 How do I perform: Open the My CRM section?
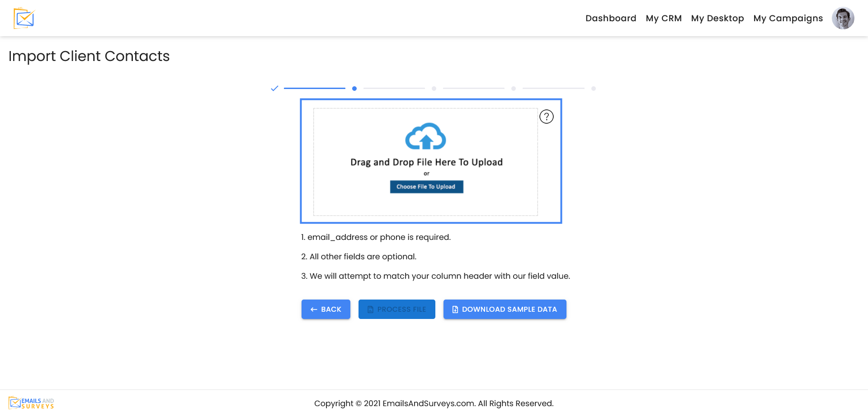pos(664,18)
